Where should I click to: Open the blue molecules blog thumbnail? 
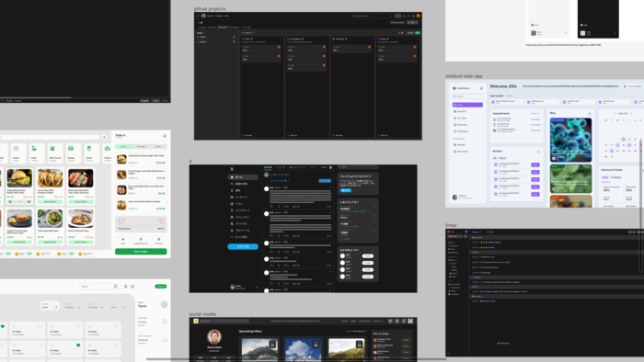[x=571, y=140]
